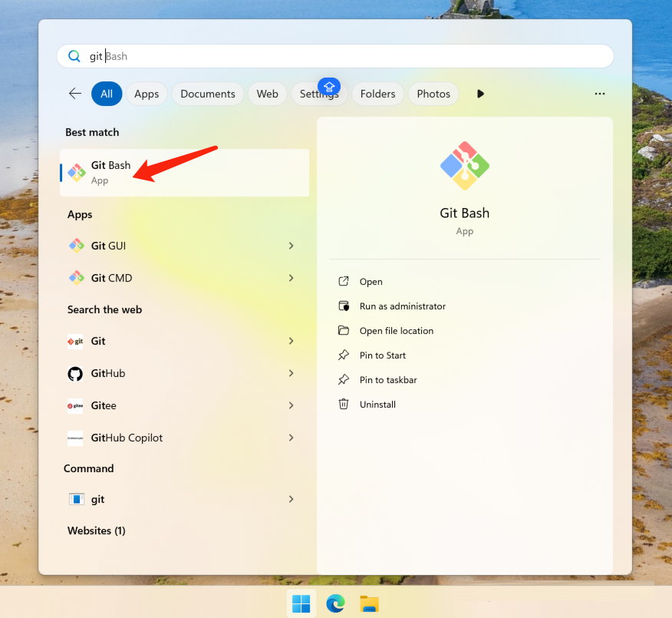
Task: Expand the Git CMD chevron
Action: (291, 278)
